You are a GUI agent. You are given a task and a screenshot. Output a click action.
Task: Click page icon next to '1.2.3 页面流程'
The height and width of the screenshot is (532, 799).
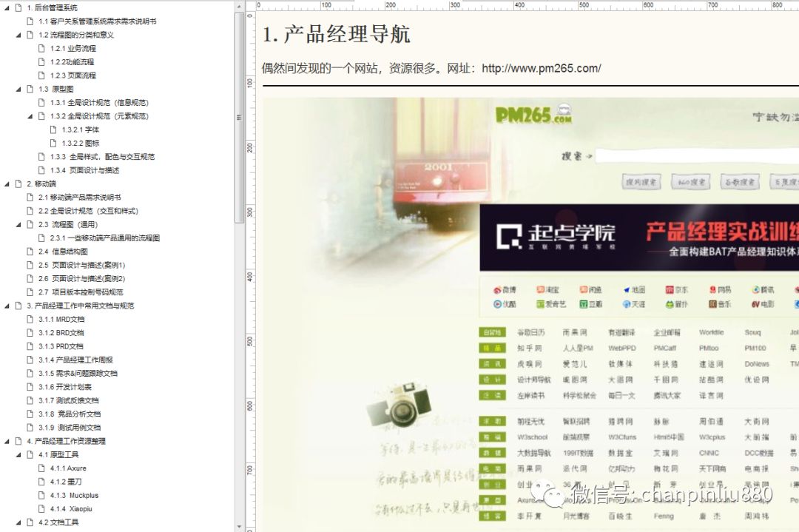tap(41, 75)
